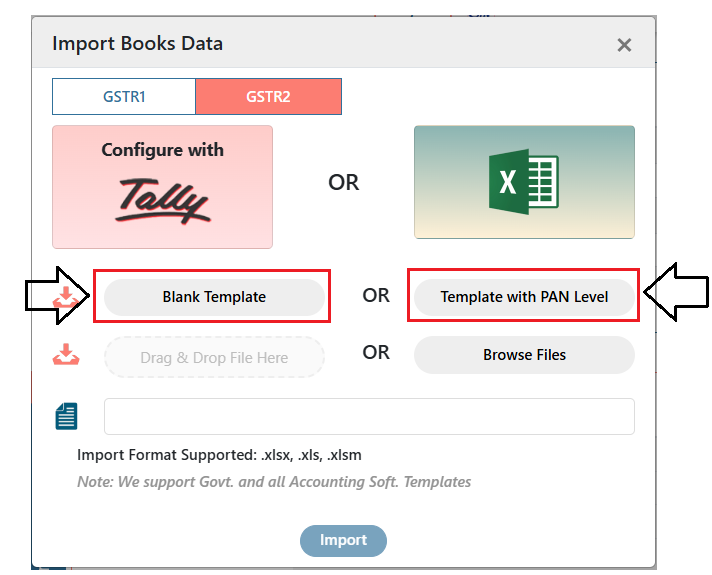Open the Configure with Tally card

162,187
